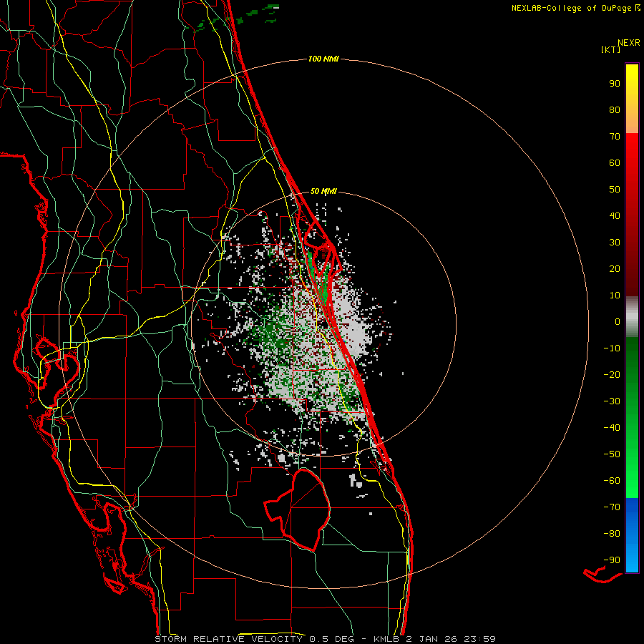Click the NEXR label above the color scale
The image size is (644, 644).
pyautogui.click(x=629, y=43)
